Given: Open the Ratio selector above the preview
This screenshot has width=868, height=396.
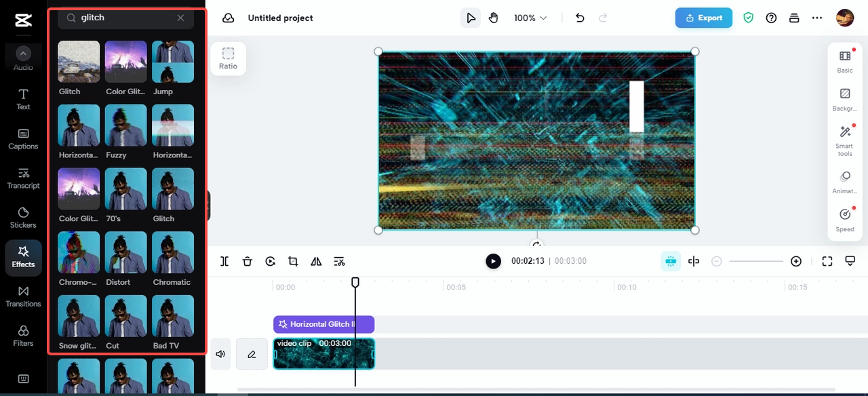Looking at the screenshot, I should (228, 58).
